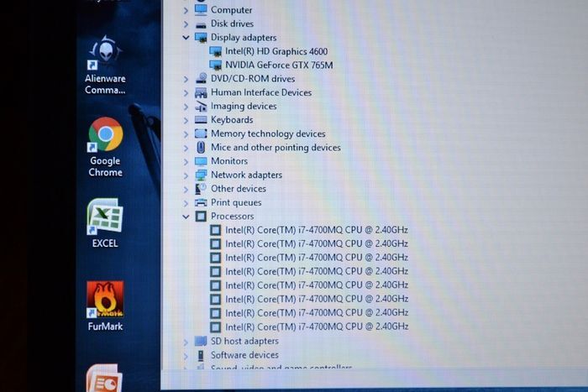588x392 pixels.
Task: Select the 'Software devices' label
Action: 244,355
